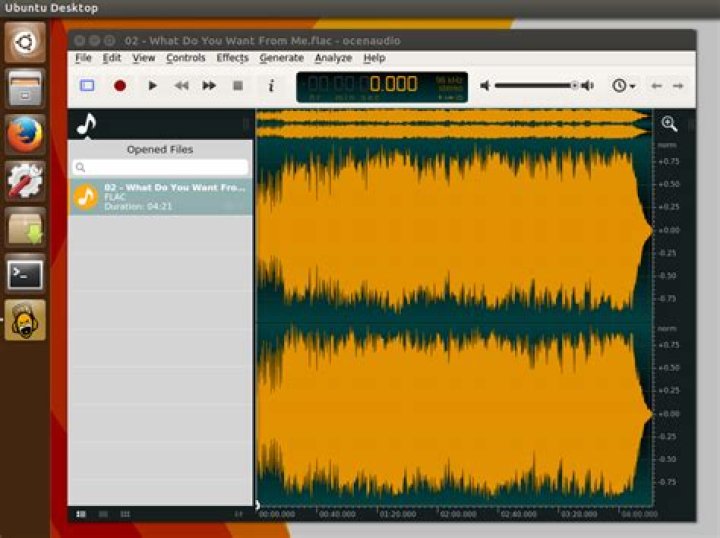
Task: Go forward with the right arrow button
Action: (x=678, y=86)
